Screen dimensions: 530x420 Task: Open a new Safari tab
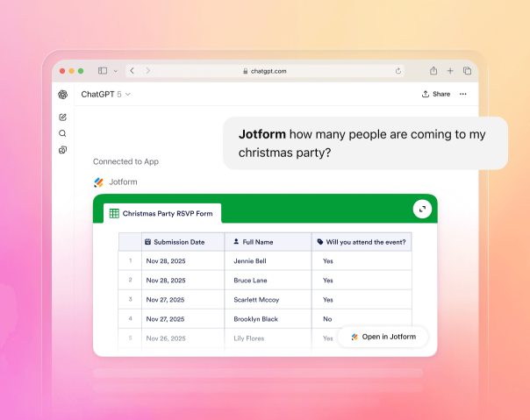(450, 71)
